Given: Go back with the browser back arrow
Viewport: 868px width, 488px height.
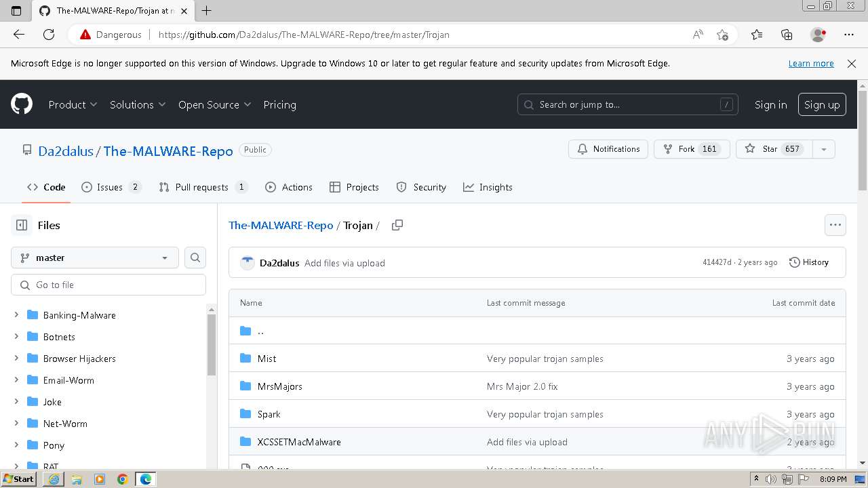Looking at the screenshot, I should 19,35.
